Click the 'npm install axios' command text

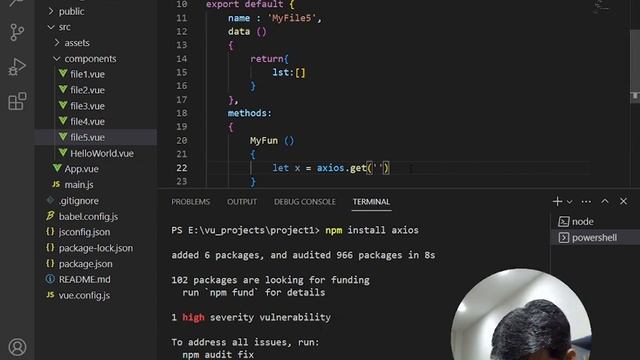(x=372, y=230)
